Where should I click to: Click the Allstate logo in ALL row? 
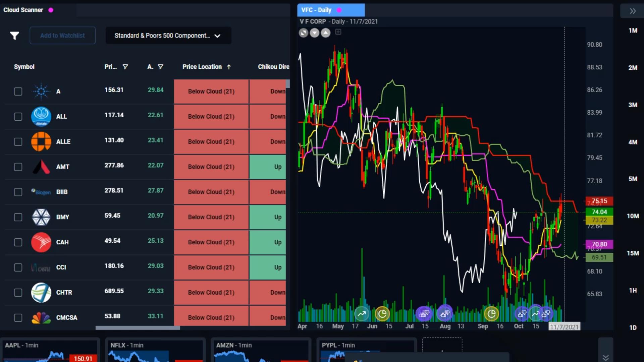(41, 117)
